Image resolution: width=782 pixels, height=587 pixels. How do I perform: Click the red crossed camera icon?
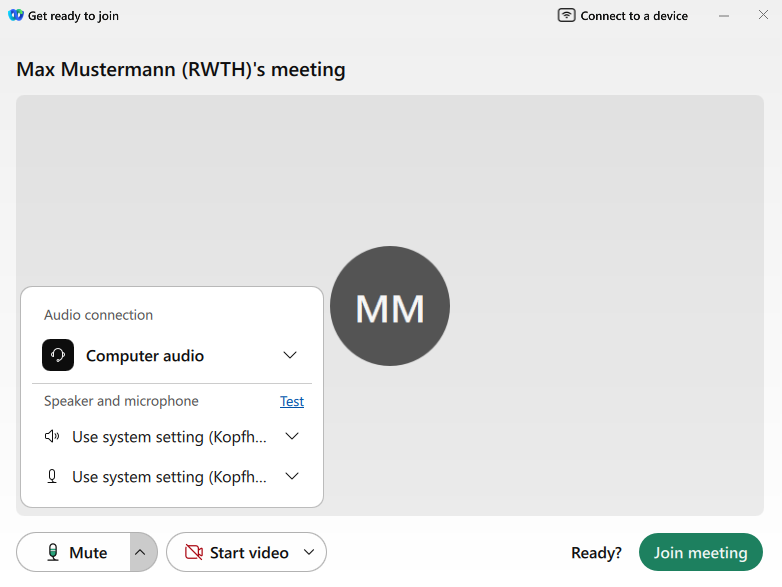pyautogui.click(x=194, y=553)
